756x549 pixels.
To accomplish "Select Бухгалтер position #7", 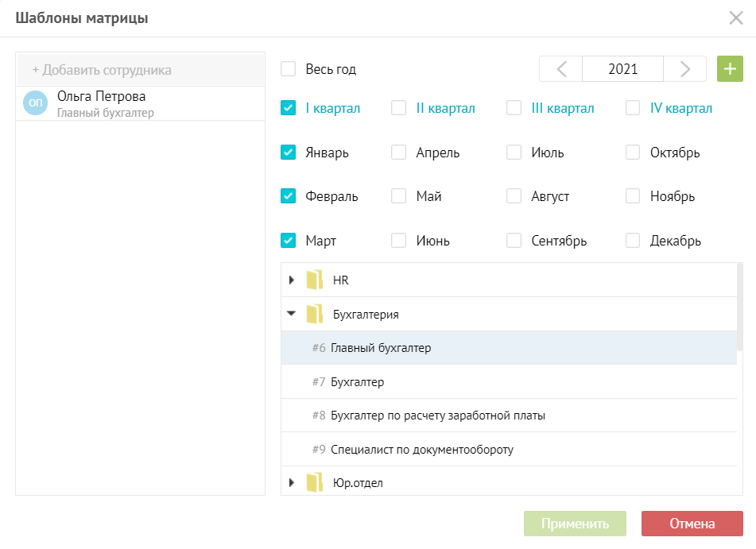I will coord(358,381).
